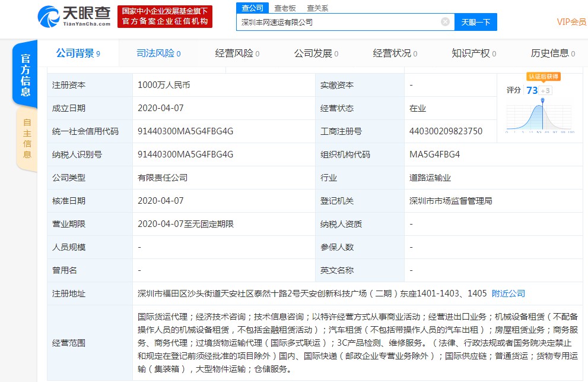
Task: Click the 实缴资本 label
Action: coord(337,85)
